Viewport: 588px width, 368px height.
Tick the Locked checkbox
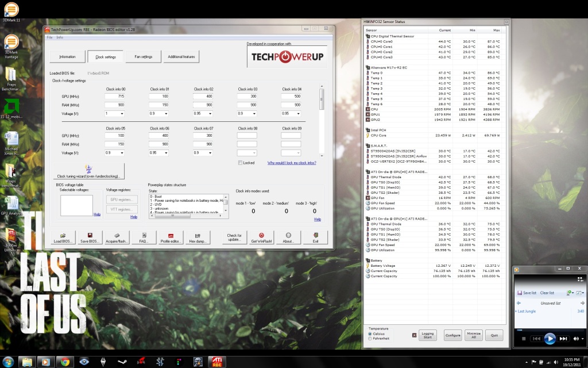[x=240, y=163]
